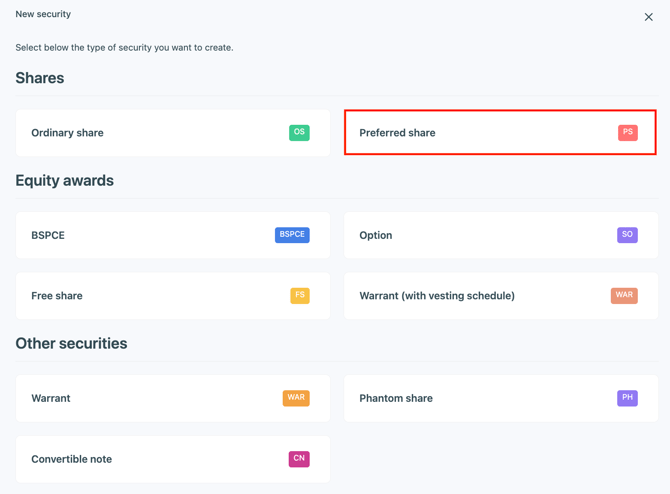This screenshot has height=494, width=670.
Task: Close the New security dialog
Action: [x=648, y=17]
